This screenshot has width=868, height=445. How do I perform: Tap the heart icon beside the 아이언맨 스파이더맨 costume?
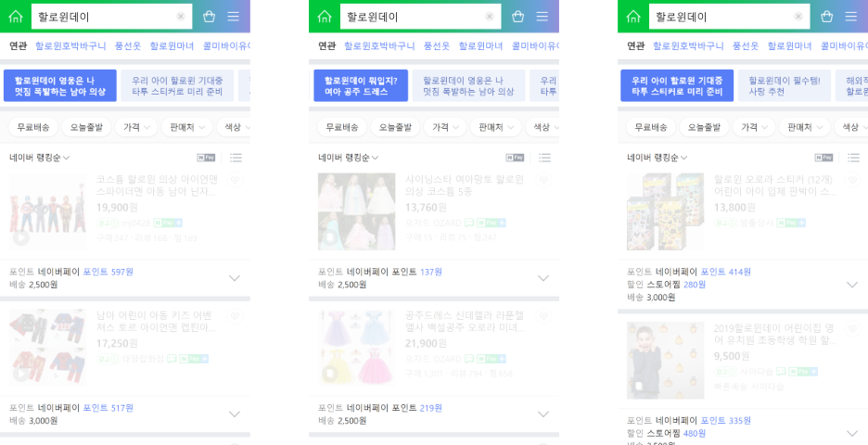click(x=235, y=181)
